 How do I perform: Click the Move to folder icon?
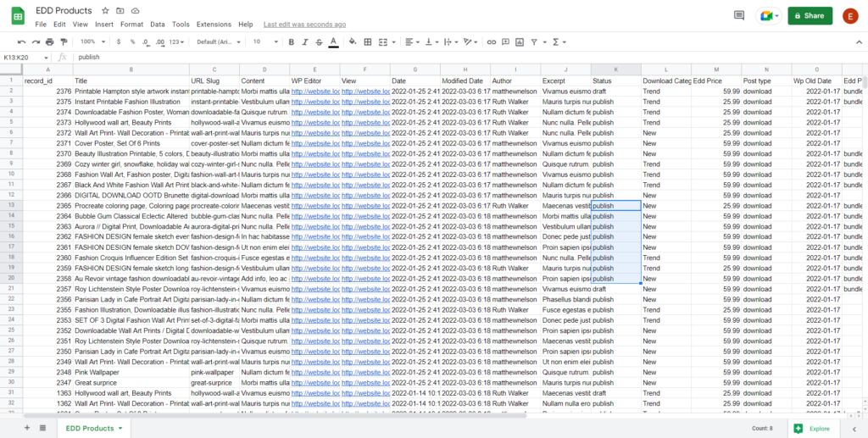click(x=120, y=10)
